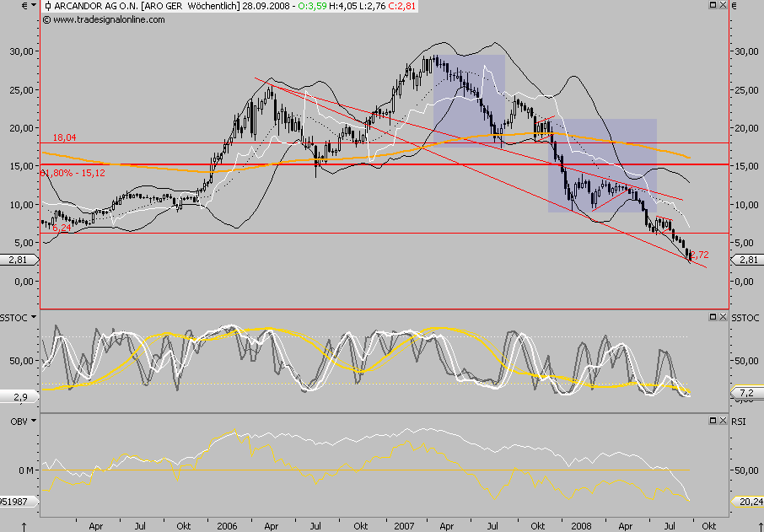Click the 7,2 SSTOC value marker
The height and width of the screenshot is (532, 764).
[745, 394]
